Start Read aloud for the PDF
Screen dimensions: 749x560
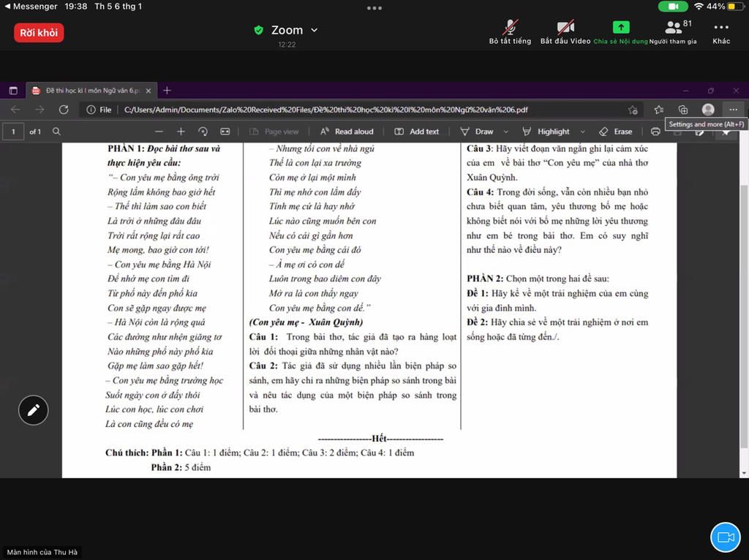[x=347, y=132]
